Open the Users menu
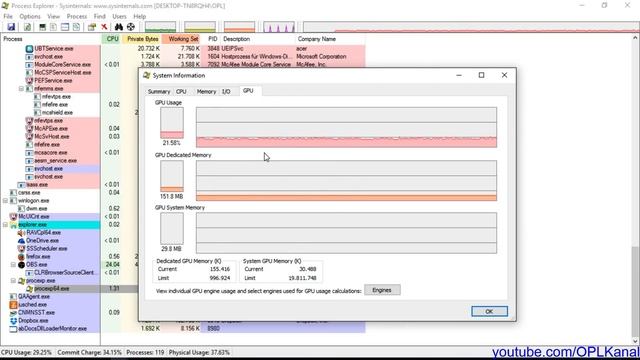The height and width of the screenshot is (360, 640). coord(119,16)
